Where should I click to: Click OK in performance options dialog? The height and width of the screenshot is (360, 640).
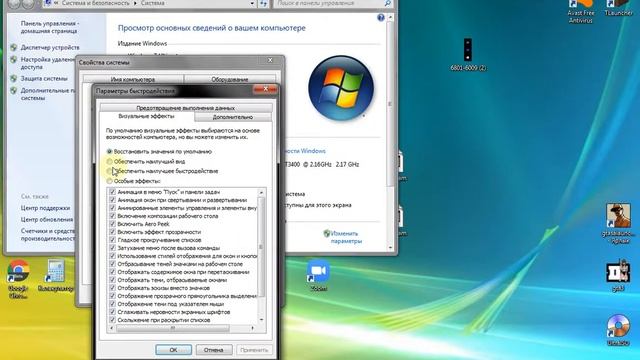pyautogui.click(x=173, y=350)
